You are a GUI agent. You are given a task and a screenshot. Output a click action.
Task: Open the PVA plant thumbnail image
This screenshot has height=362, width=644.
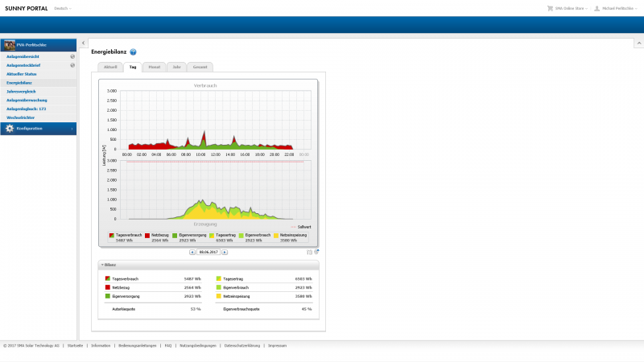10,45
